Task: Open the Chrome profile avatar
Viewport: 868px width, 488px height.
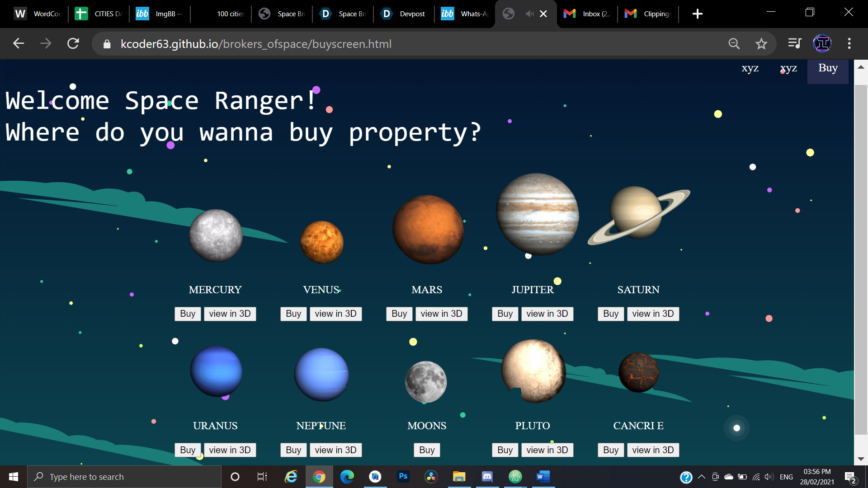Action: pos(822,44)
